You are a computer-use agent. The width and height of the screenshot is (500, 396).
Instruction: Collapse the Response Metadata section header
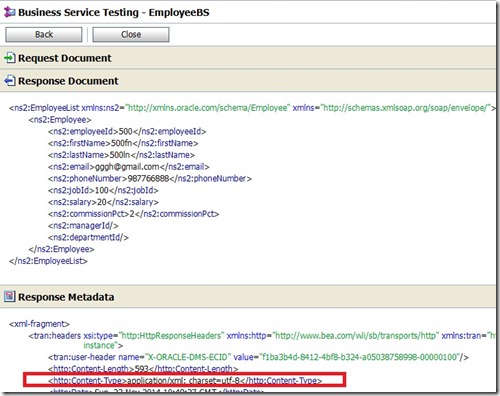point(248,296)
